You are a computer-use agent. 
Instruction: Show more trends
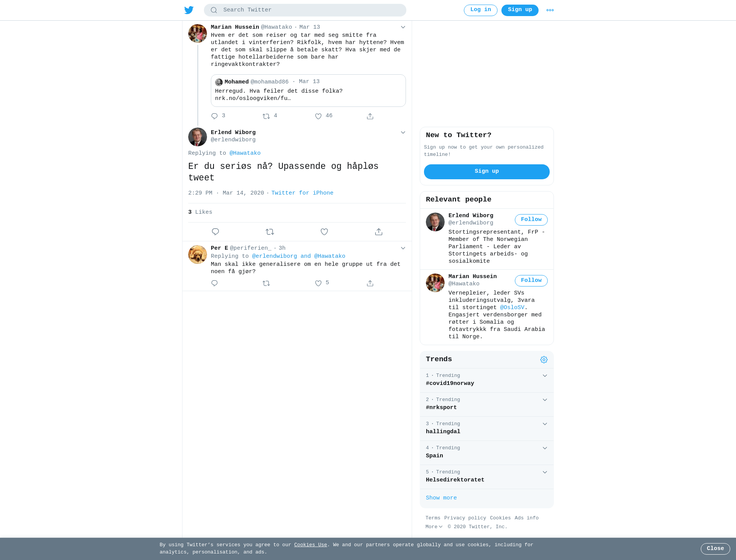pos(441,498)
